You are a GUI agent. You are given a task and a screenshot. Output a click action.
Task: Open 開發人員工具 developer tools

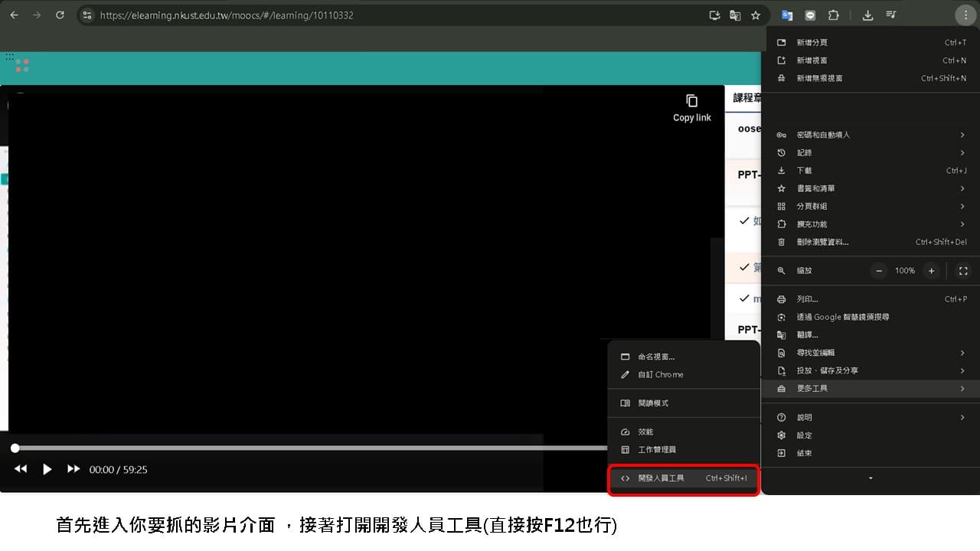pos(684,478)
